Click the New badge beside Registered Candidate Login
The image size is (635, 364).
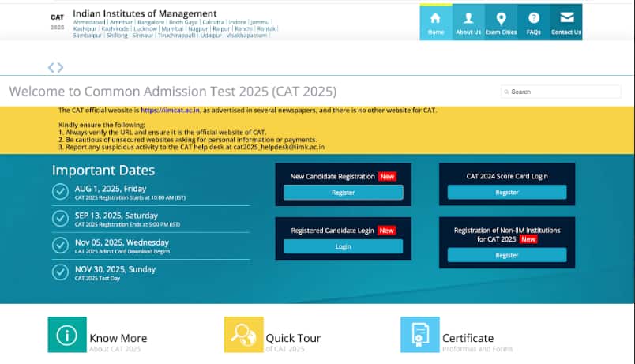386,231
